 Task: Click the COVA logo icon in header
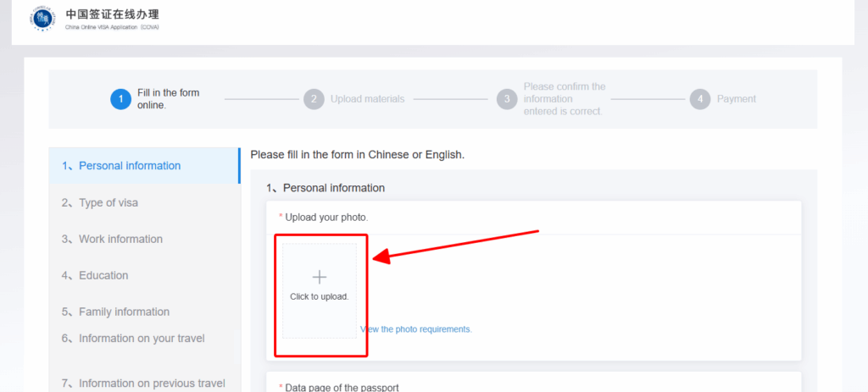[44, 19]
